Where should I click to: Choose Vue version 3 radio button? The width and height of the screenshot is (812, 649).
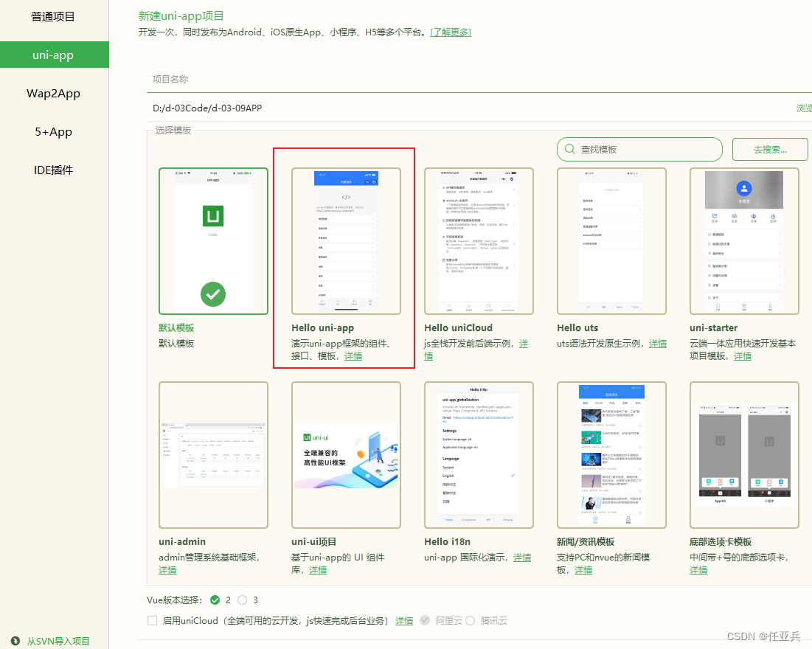pyautogui.click(x=243, y=600)
